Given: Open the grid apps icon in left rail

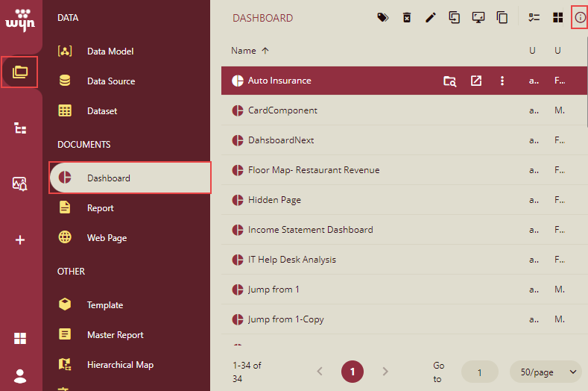Looking at the screenshot, I should [20, 338].
